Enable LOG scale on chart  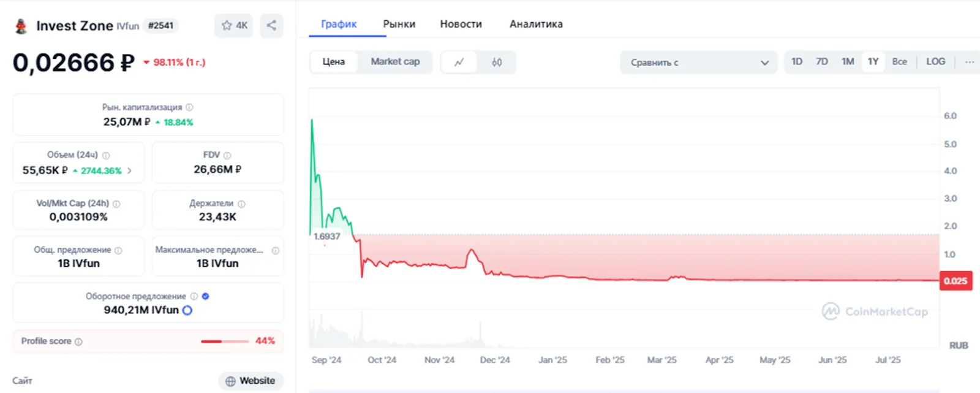pyautogui.click(x=935, y=62)
